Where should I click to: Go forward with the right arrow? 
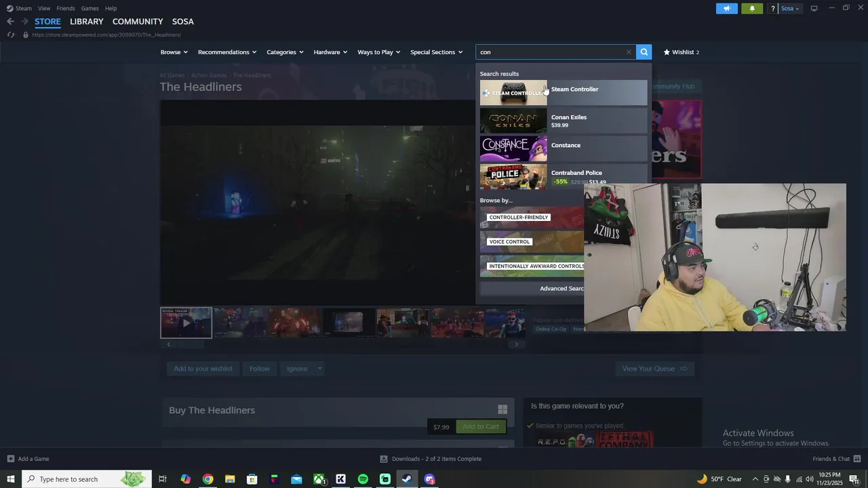click(x=24, y=22)
